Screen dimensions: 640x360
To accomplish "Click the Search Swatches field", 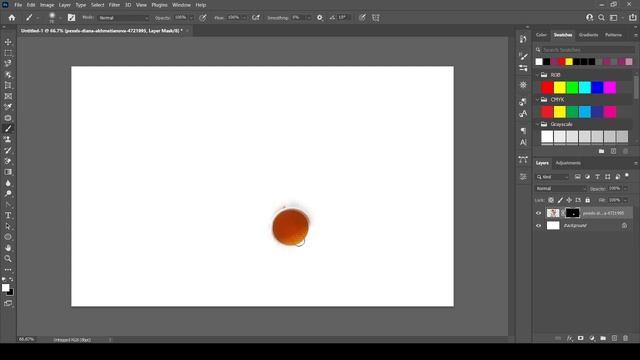I will tap(585, 50).
